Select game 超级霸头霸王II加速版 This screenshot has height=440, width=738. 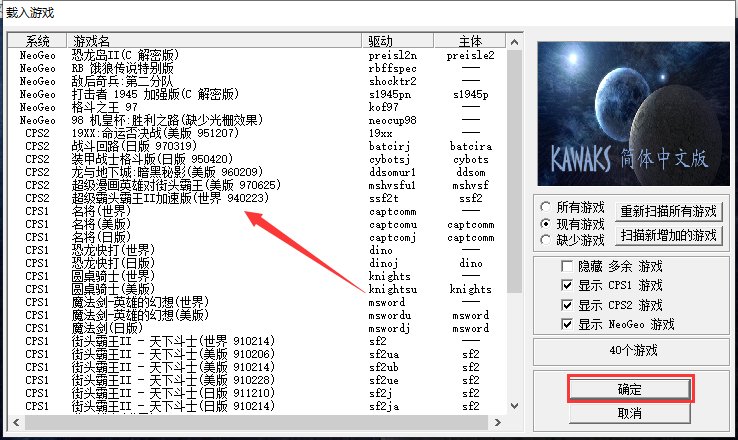170,198
